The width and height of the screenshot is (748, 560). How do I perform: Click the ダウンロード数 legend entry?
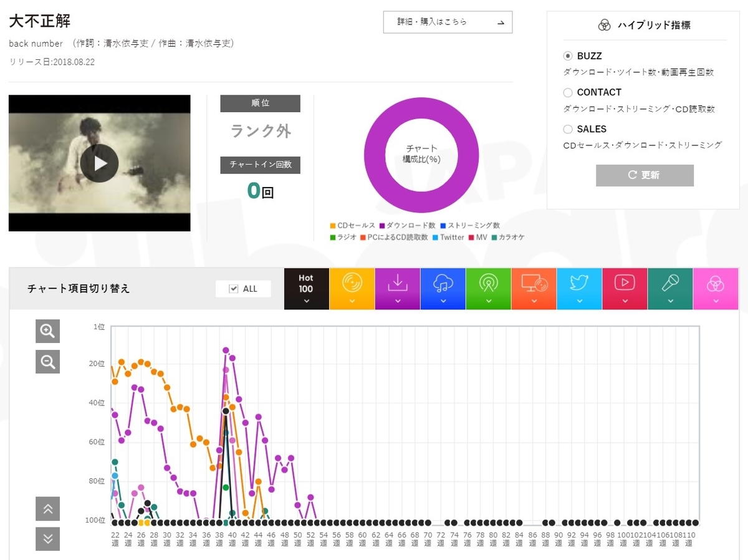(407, 226)
